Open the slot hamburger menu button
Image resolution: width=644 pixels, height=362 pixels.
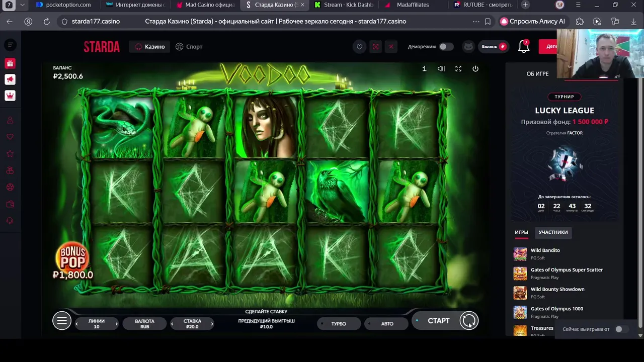[x=62, y=321]
